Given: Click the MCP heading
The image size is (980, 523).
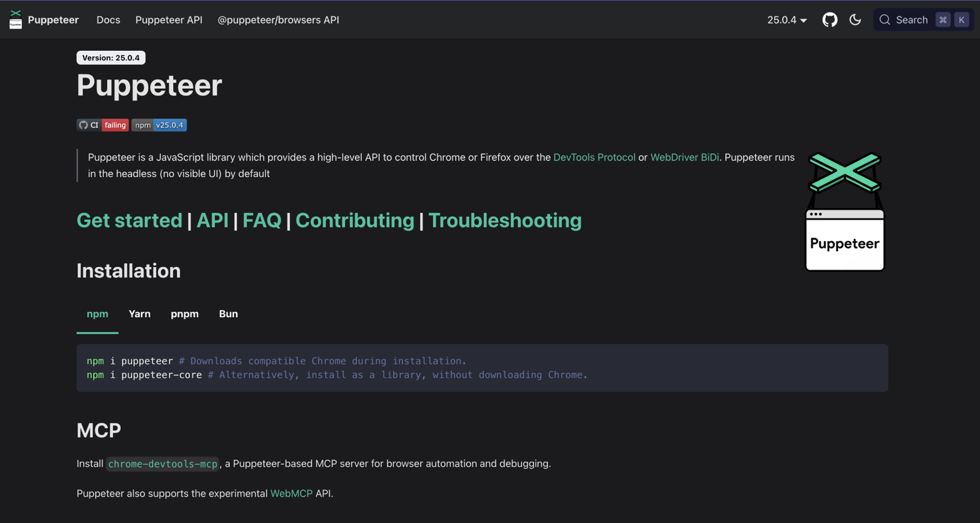Looking at the screenshot, I should (x=99, y=430).
